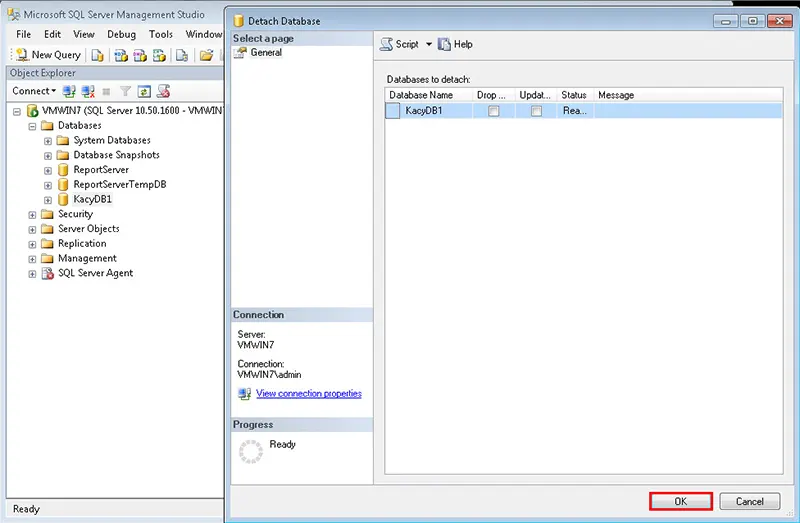Click the Connect Object Explorer icon

point(69,91)
